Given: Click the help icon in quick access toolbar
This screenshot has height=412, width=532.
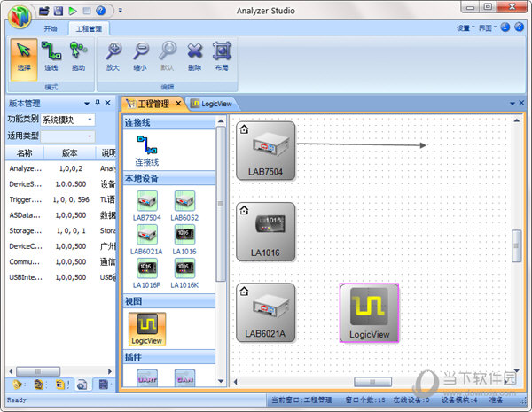Looking at the screenshot, I should coord(101,11).
